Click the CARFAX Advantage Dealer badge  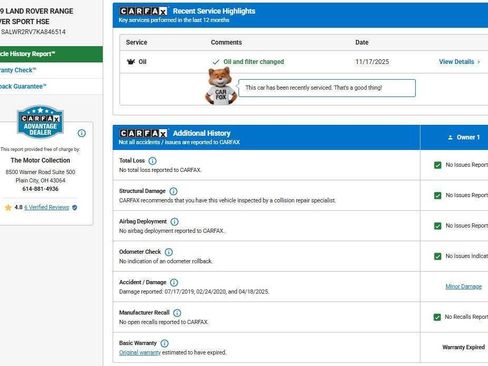(40, 122)
